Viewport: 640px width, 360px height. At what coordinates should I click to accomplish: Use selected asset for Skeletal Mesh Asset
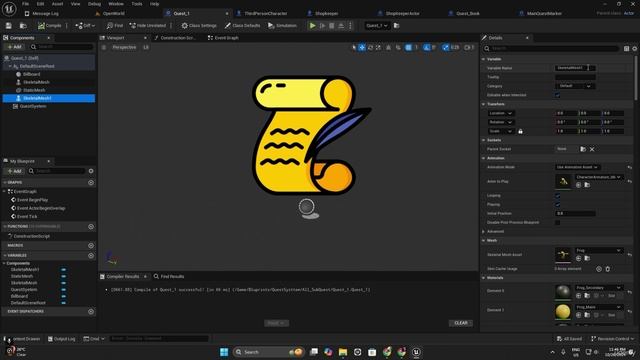tap(578, 258)
